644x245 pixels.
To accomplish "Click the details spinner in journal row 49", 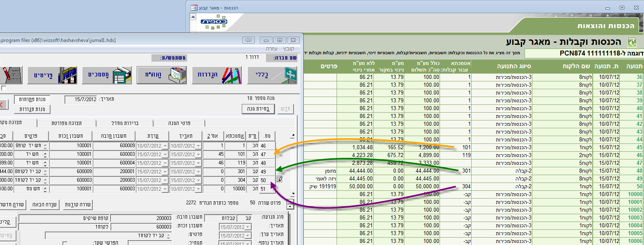I will click(45, 172).
